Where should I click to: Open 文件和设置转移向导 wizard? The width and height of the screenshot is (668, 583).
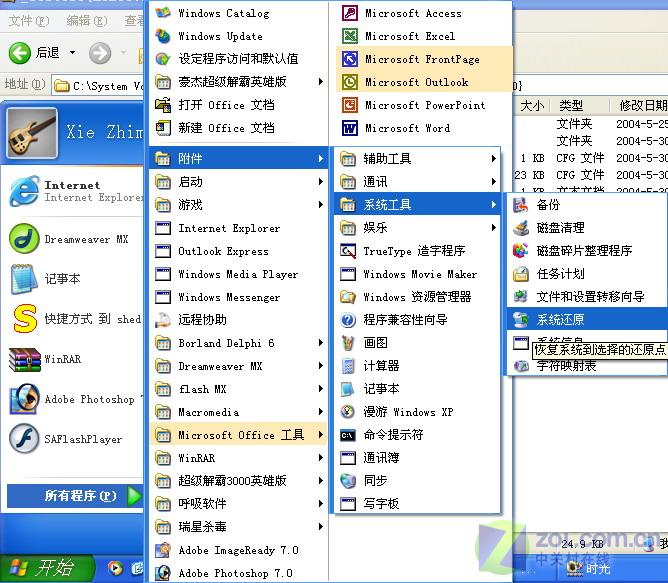tap(587, 297)
